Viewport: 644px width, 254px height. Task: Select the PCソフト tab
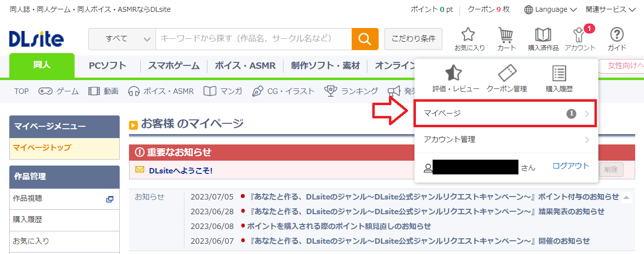point(107,66)
